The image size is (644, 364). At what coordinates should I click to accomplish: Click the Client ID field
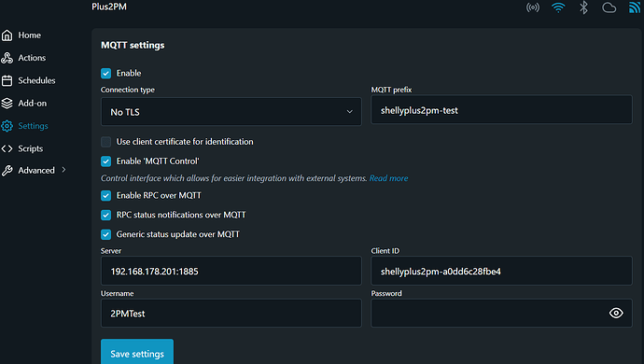pyautogui.click(x=501, y=271)
